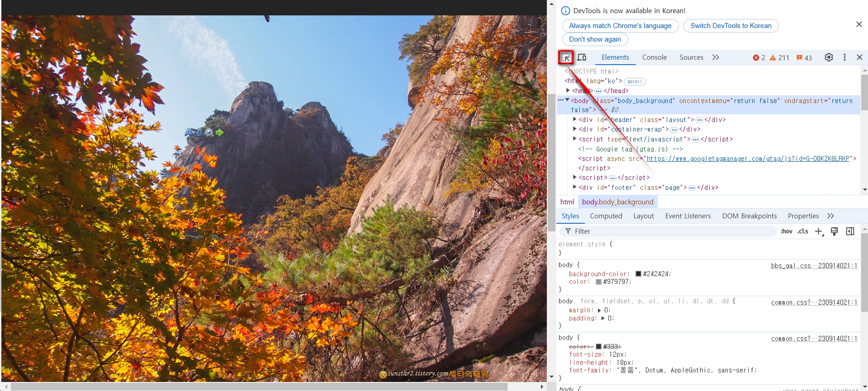Image resolution: width=868 pixels, height=391 pixels.
Task: Click ellipsis inside div id="header" row
Action: click(x=699, y=120)
